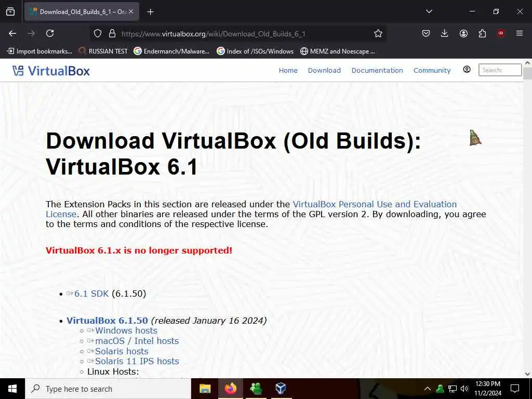Open the Firefox account icon
Viewport: 532px width, 399px height.
coord(463,33)
